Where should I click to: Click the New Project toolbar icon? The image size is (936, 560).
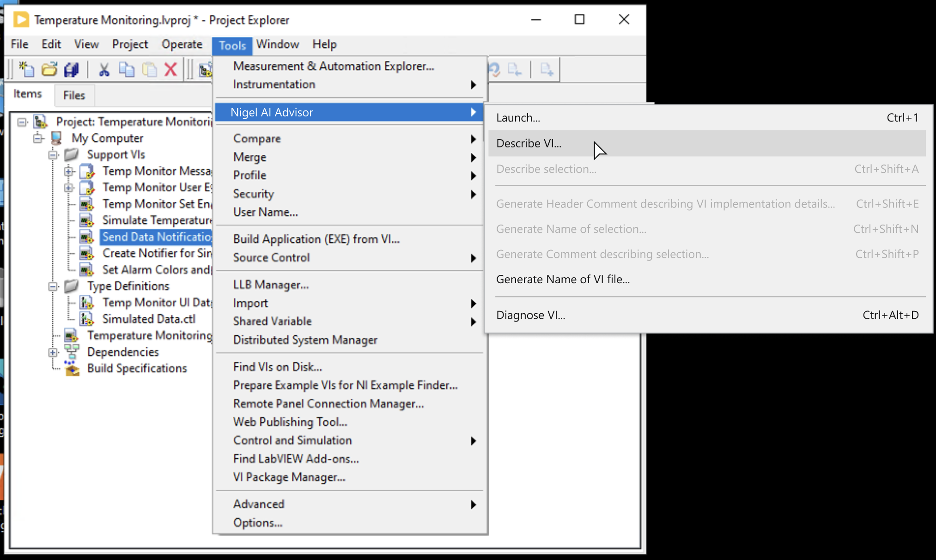coord(26,70)
